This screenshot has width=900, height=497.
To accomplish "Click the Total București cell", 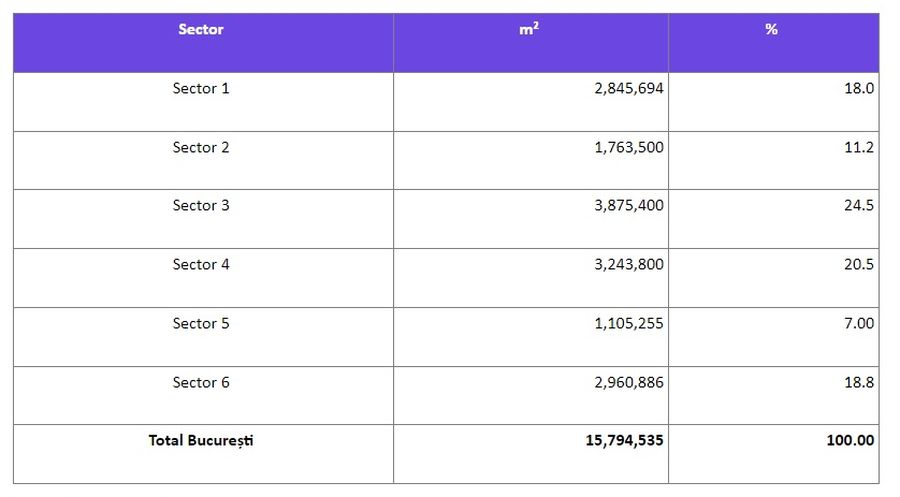I will [x=201, y=440].
